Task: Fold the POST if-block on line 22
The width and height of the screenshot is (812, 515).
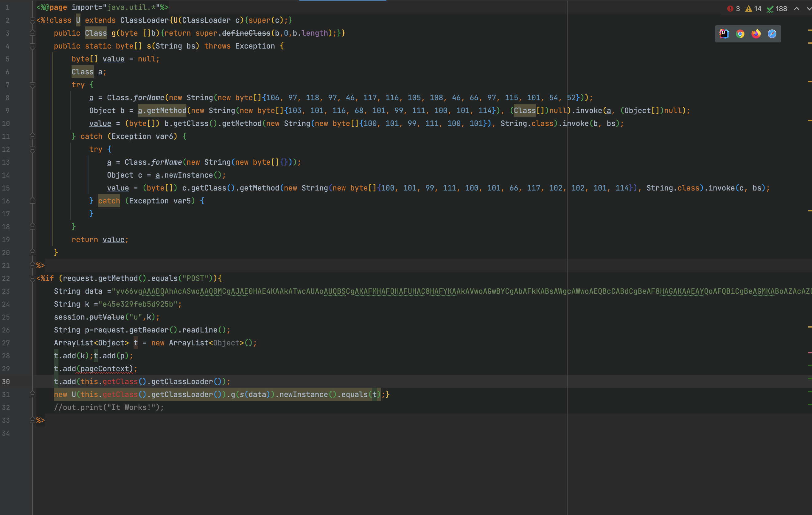Action: coord(32,278)
